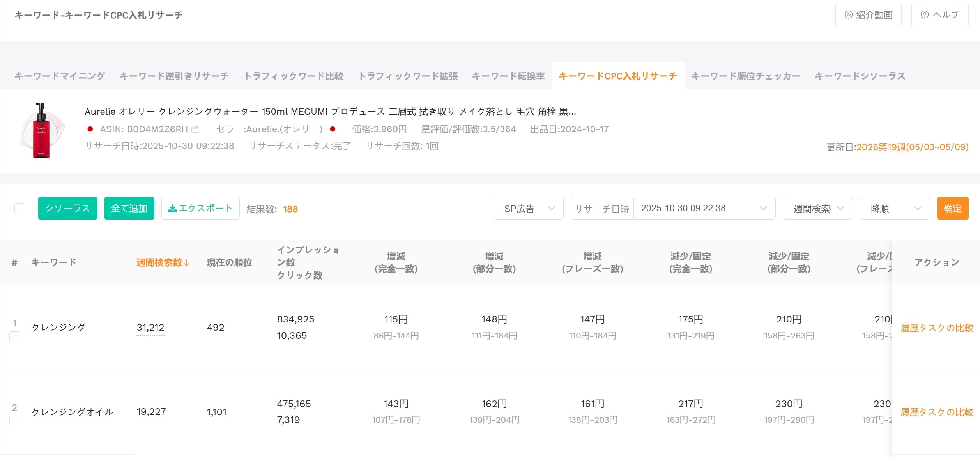Click weekly search value 31,212

click(150, 328)
